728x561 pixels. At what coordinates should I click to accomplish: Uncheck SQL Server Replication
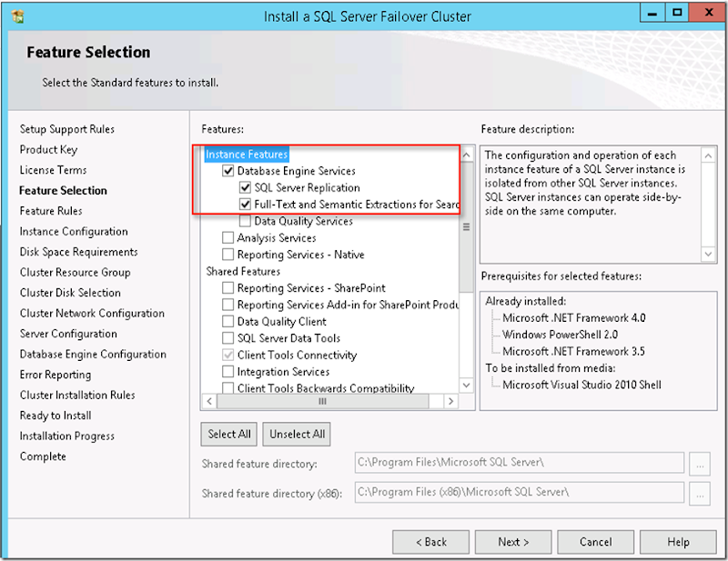point(245,187)
